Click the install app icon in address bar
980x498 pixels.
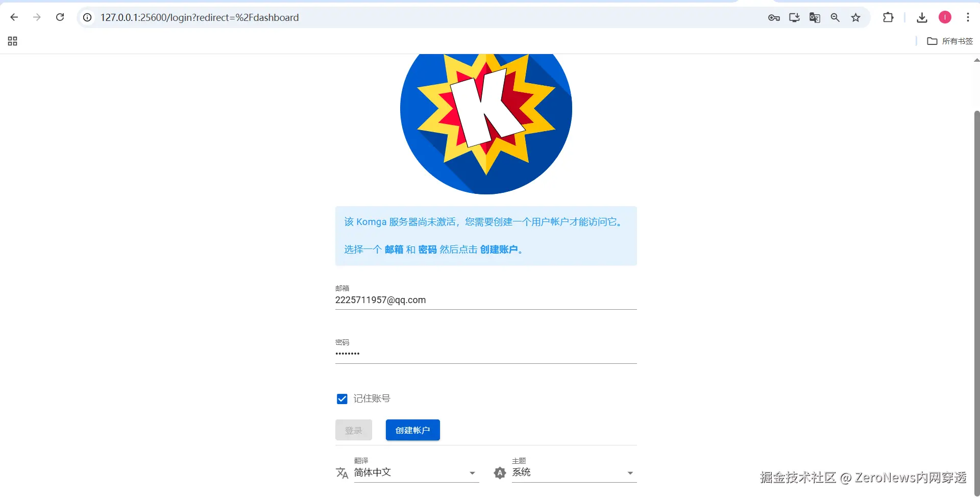(x=794, y=17)
